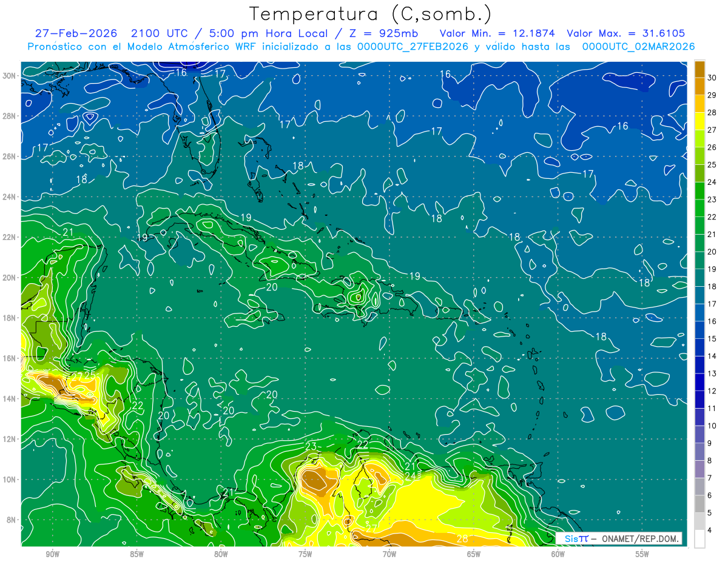Click the SisTT - ONAMET/REP.DOM. credit label

coord(619,538)
